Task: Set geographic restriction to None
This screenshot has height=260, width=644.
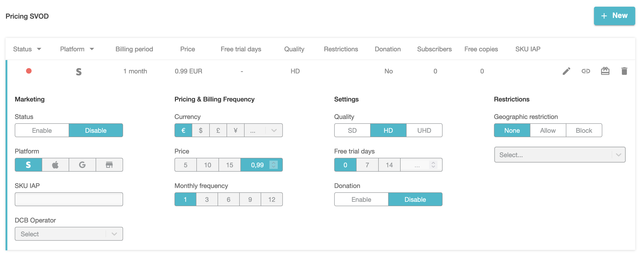Action: tap(512, 130)
